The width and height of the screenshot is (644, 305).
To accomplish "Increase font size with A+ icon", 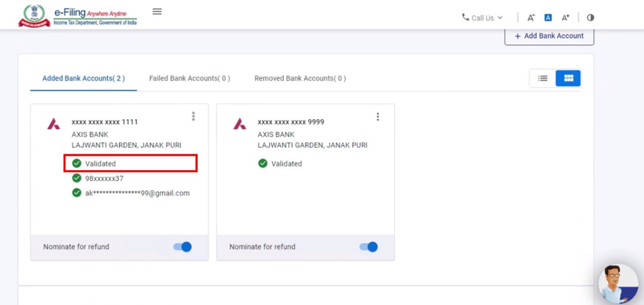I will [565, 18].
